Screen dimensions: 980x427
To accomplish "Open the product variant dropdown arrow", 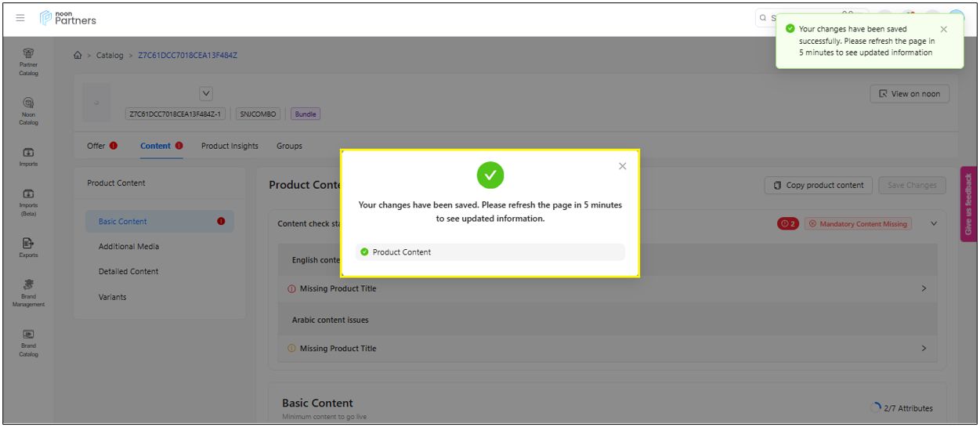I will pyautogui.click(x=206, y=94).
